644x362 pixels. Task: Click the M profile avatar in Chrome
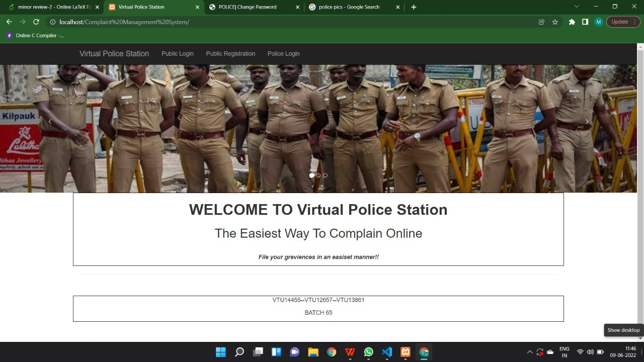pos(598,22)
